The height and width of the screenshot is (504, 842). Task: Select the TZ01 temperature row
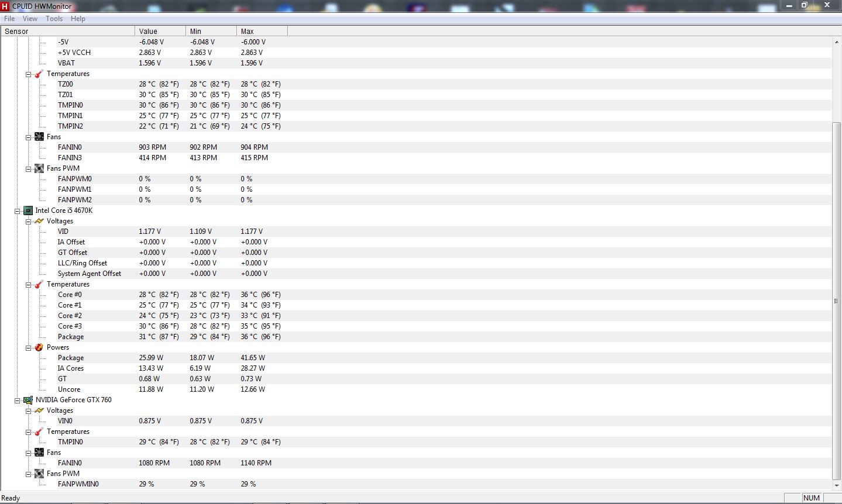pos(416,95)
